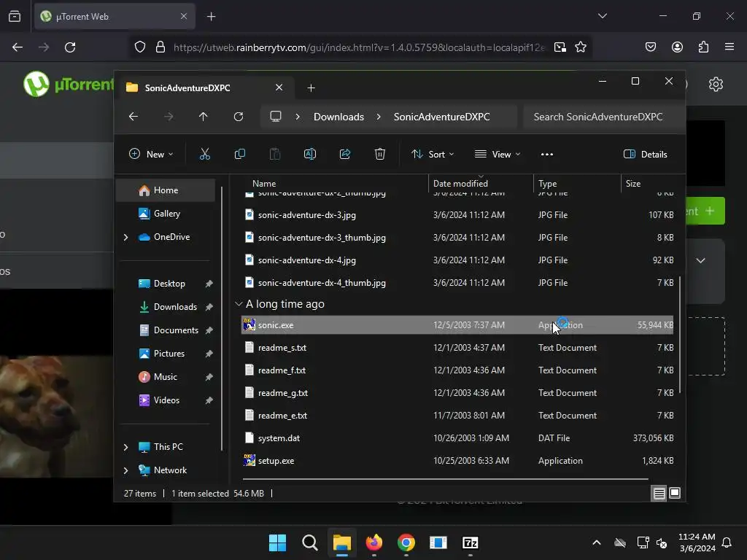Open Gallery in navigation pane

(167, 214)
